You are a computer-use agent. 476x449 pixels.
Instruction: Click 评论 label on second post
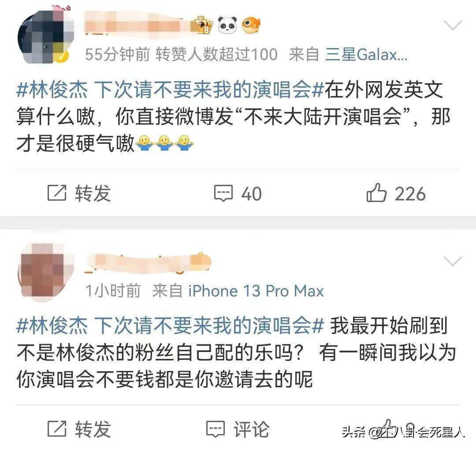click(251, 429)
